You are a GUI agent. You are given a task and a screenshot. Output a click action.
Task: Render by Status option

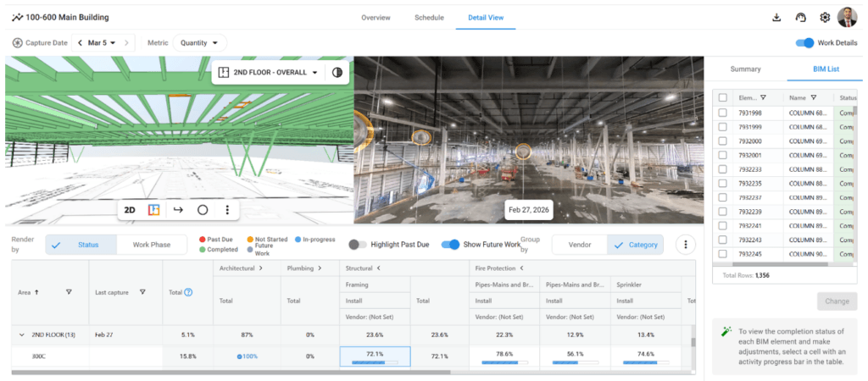coord(81,245)
